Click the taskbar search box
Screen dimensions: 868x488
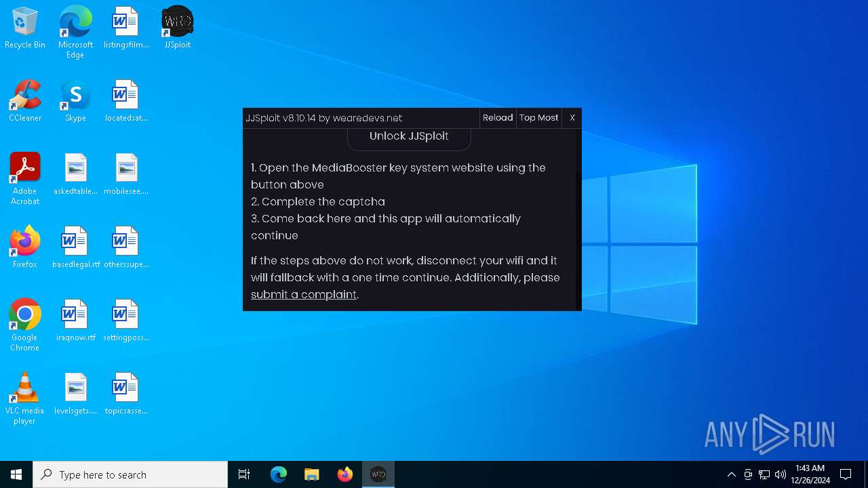click(x=130, y=474)
